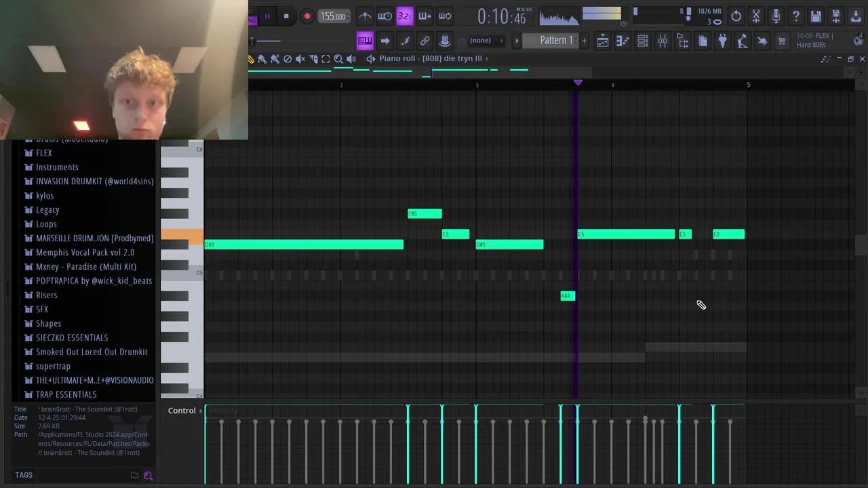Open the plugin picker plug icon

tap(723, 41)
